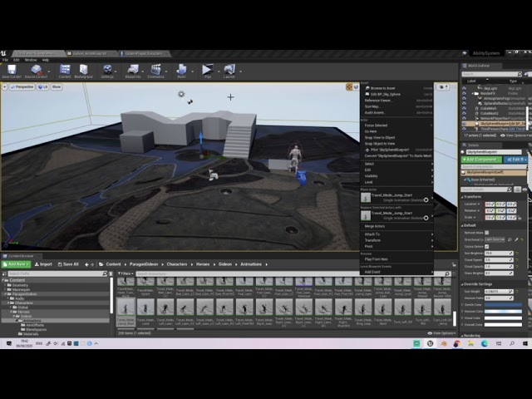Click the Save All button
532x399 pixels.
(x=68, y=264)
